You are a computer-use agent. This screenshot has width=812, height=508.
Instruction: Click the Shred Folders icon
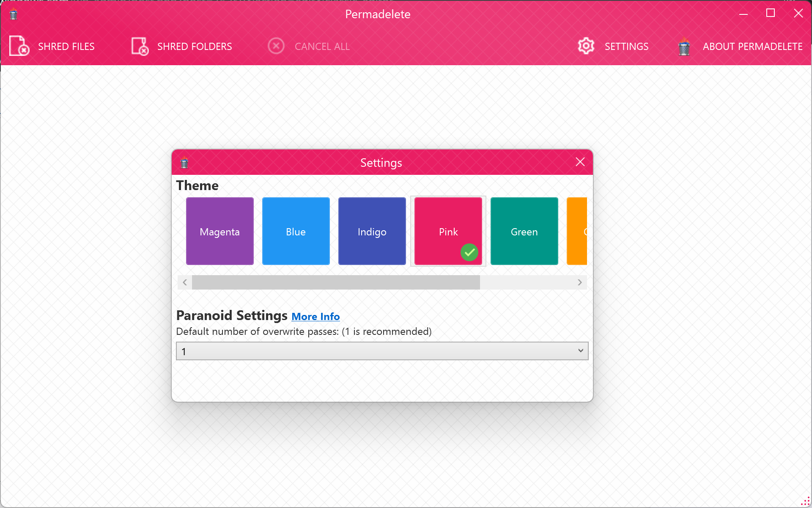(140, 46)
